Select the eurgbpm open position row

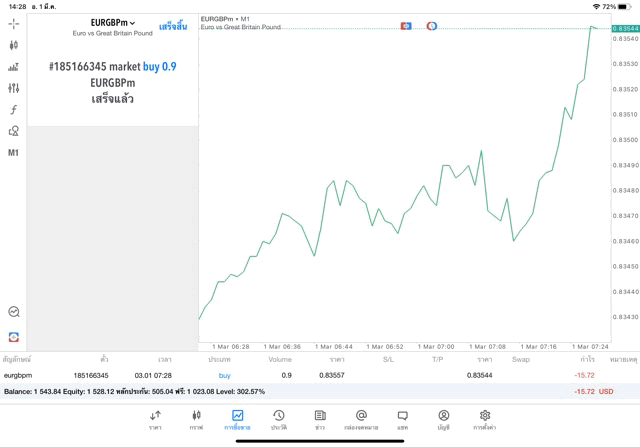coord(300,375)
